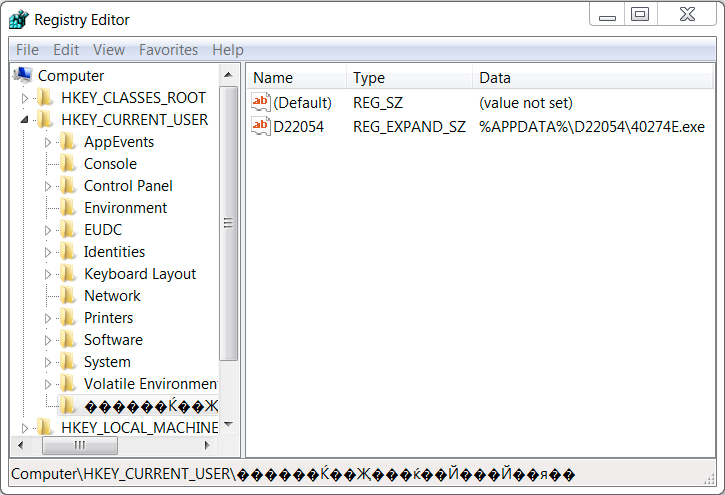Click the EUDC folder icon
The width and height of the screenshot is (725, 495).
pyautogui.click(x=68, y=230)
